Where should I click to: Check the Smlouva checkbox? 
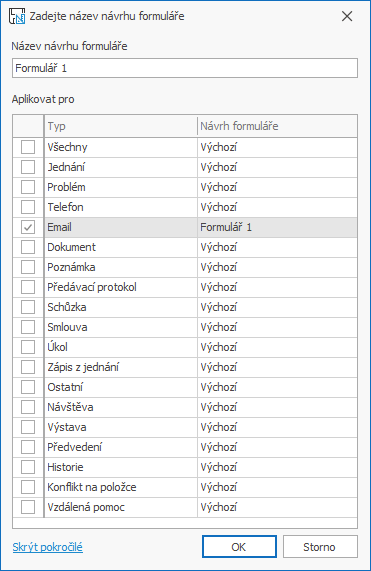pos(28,327)
